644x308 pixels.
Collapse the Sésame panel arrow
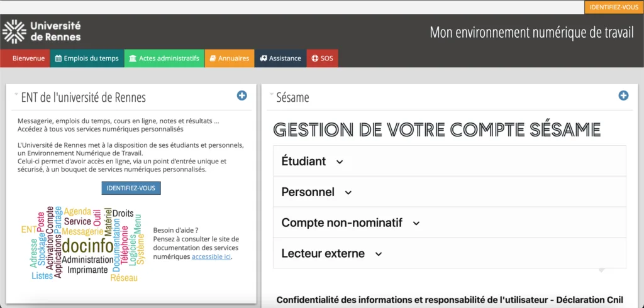272,94
